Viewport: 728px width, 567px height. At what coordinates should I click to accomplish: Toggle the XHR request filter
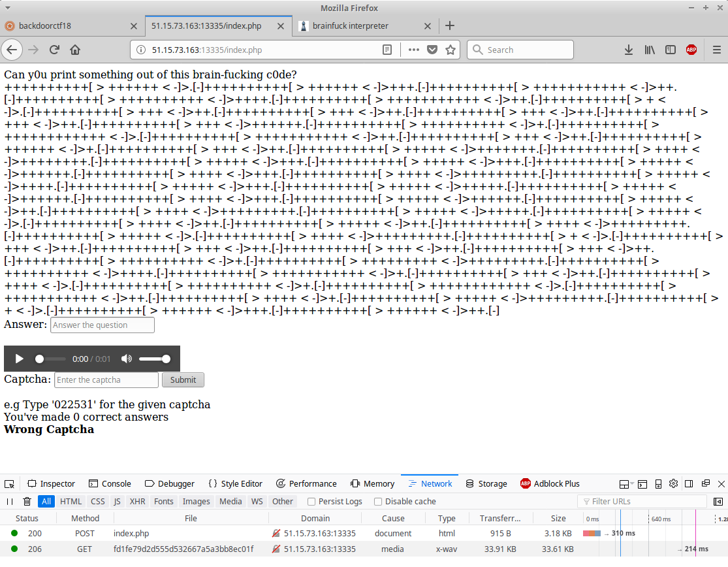[137, 502]
